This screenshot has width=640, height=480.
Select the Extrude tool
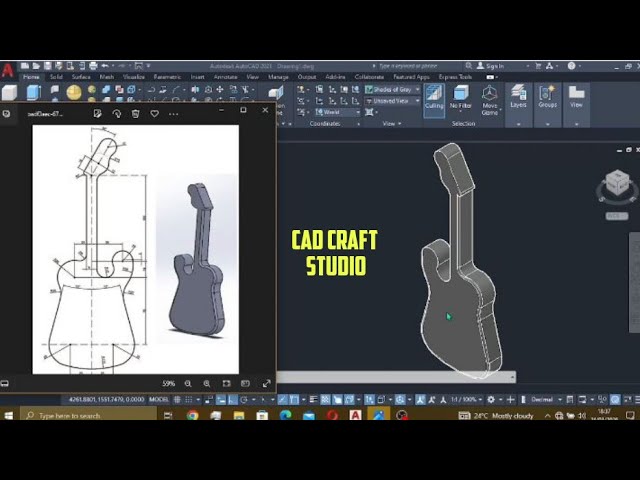(33, 93)
